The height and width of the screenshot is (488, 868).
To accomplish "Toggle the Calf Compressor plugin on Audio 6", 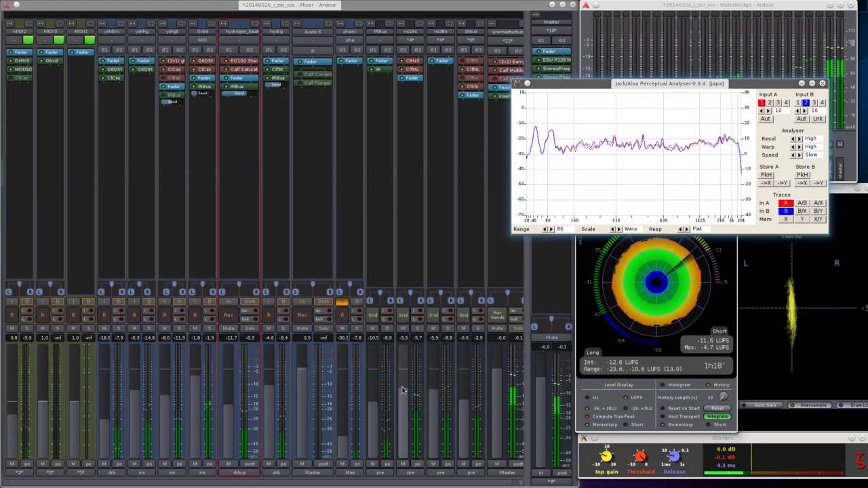I will (x=313, y=75).
